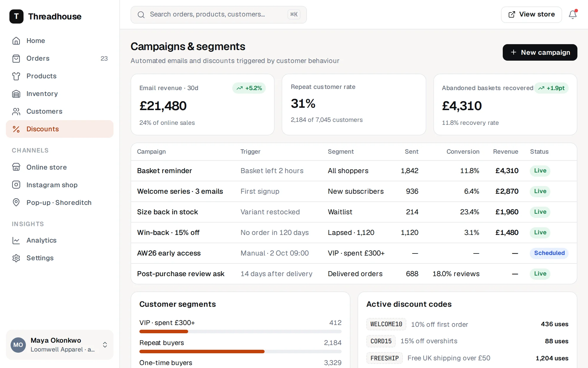This screenshot has width=588, height=368.
Task: Click the Online store shop icon
Action: coord(16,167)
